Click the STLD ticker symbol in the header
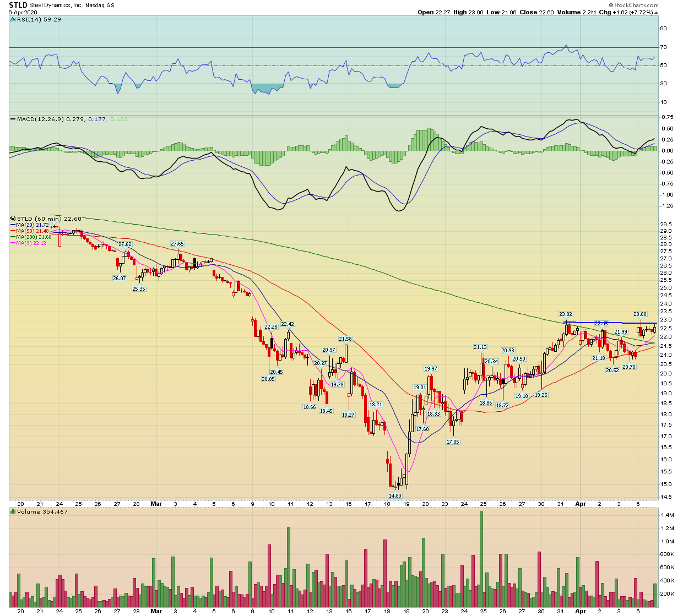The width and height of the screenshot is (683, 616). pos(18,5)
